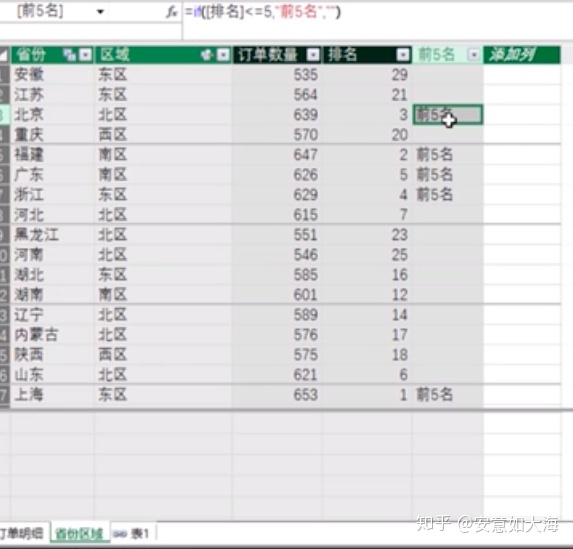
Task: Click the relationship icon in 省份 header
Action: (x=69, y=55)
